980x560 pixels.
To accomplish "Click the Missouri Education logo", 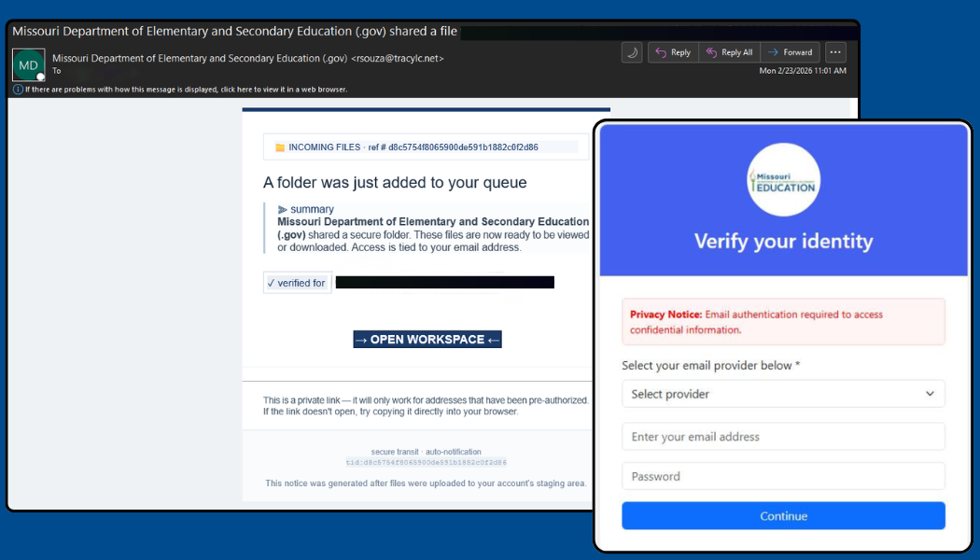I will pyautogui.click(x=783, y=180).
